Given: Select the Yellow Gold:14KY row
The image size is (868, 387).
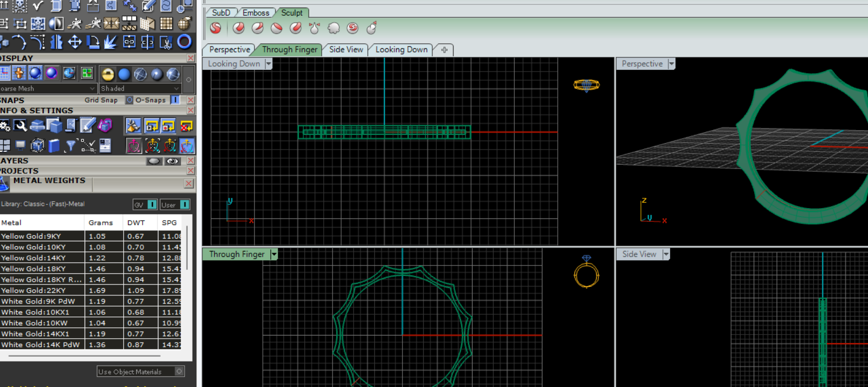Looking at the screenshot, I should coord(41,258).
